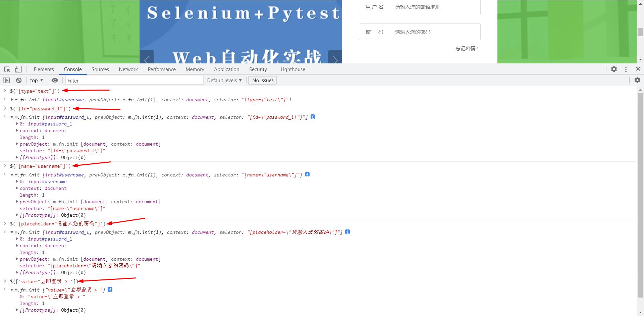Show the console sidebar icon
Viewport: 644px width, 316px height.
[7, 81]
